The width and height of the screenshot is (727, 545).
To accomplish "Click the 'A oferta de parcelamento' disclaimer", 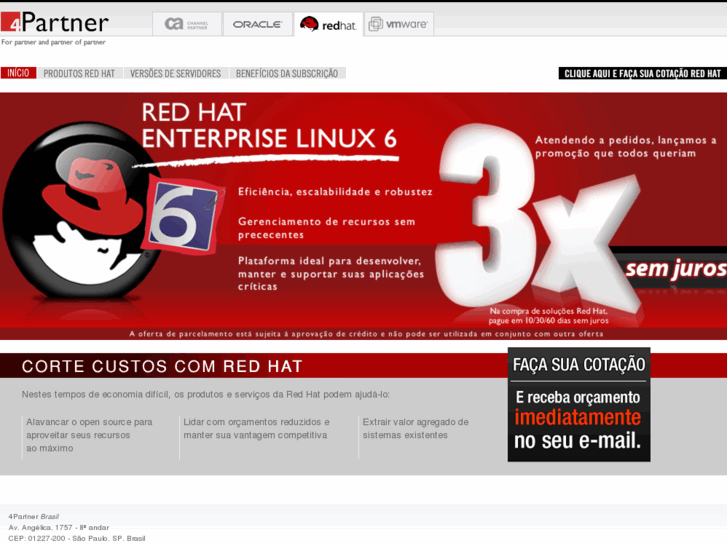I will pyautogui.click(x=366, y=333).
